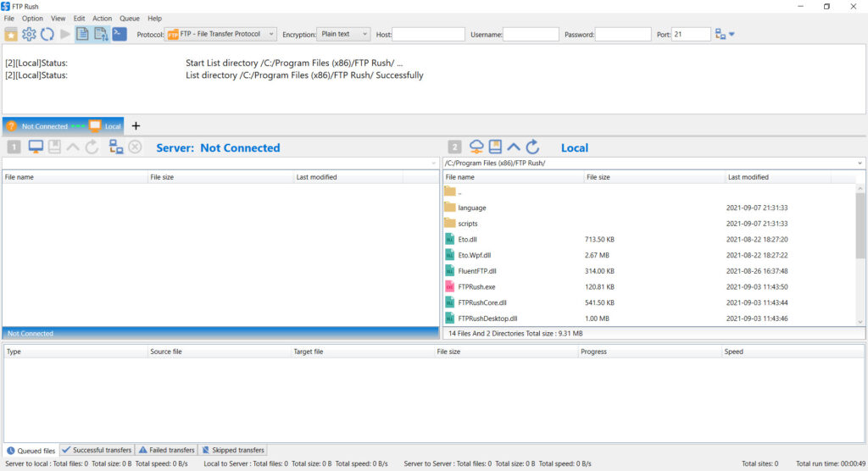Open the Help menu

coord(154,19)
